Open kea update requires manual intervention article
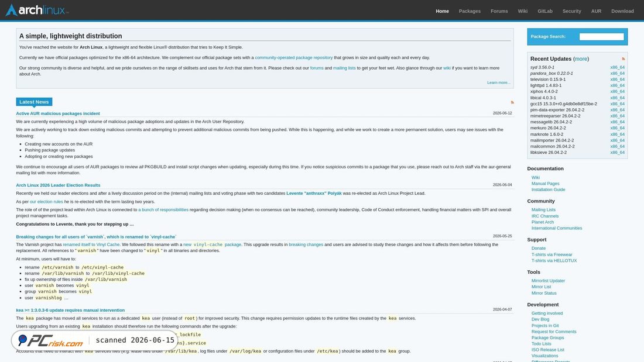The height and width of the screenshot is (362, 644). click(70, 311)
